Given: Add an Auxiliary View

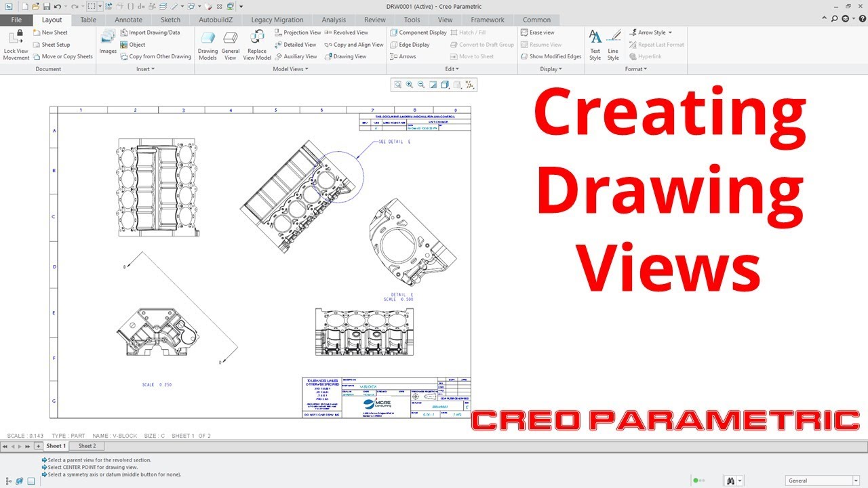Looking at the screenshot, I should click(x=296, y=57).
